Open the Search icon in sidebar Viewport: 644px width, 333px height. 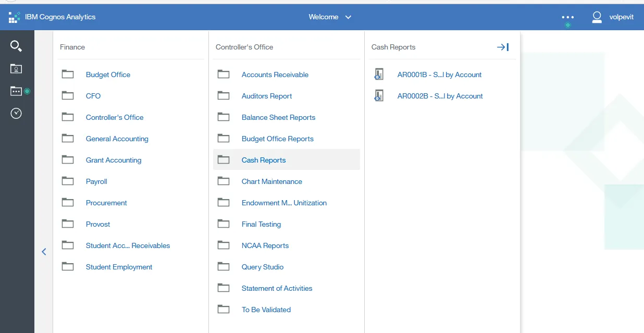coord(16,46)
